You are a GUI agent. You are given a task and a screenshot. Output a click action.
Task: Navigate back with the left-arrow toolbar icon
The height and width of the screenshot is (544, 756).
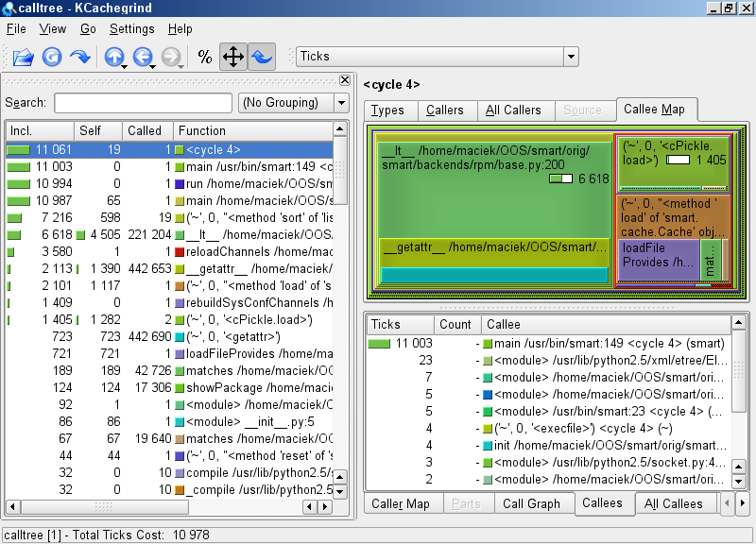click(144, 57)
